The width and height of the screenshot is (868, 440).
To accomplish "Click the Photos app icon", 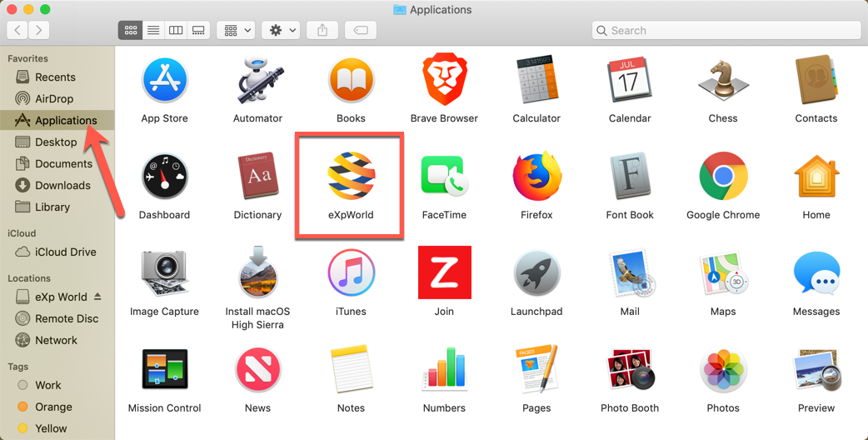I will tap(723, 370).
